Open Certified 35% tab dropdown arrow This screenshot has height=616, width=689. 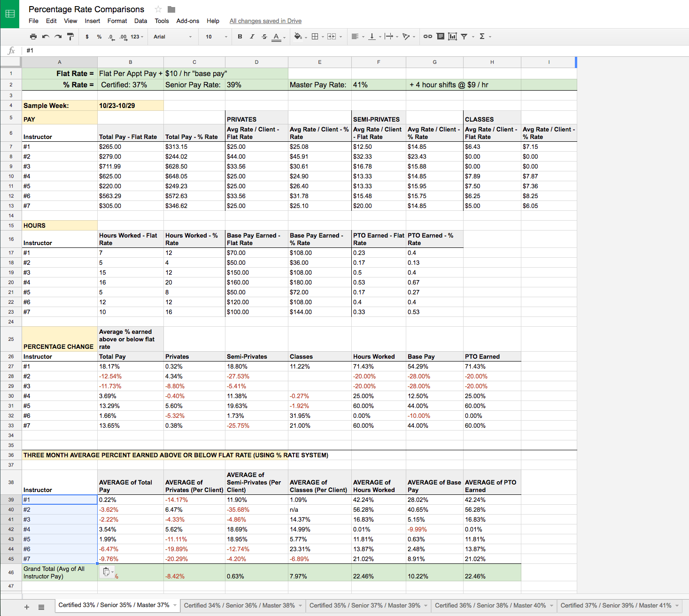tap(426, 606)
